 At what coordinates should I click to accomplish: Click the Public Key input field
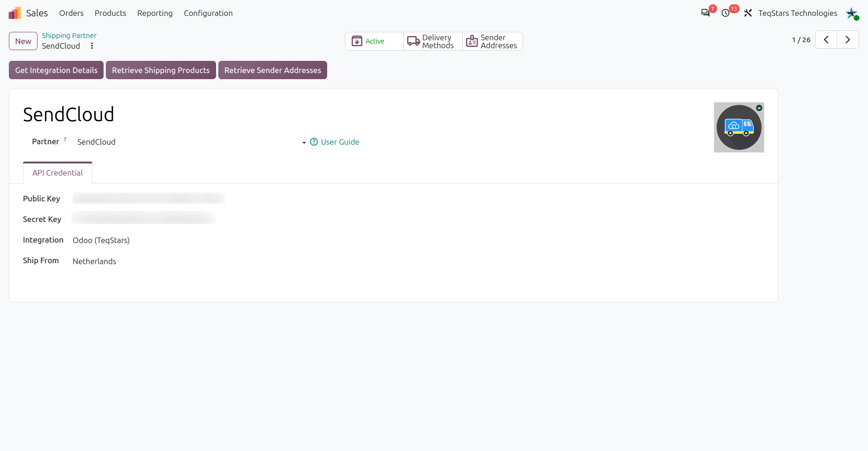(x=149, y=198)
